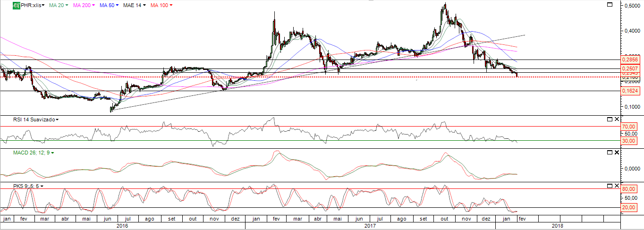Click the MACD 0,0000 axis value

click(x=633, y=169)
